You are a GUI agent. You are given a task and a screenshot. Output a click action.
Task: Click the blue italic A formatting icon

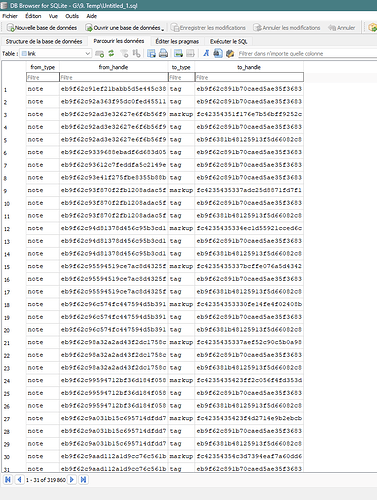[x=206, y=53]
